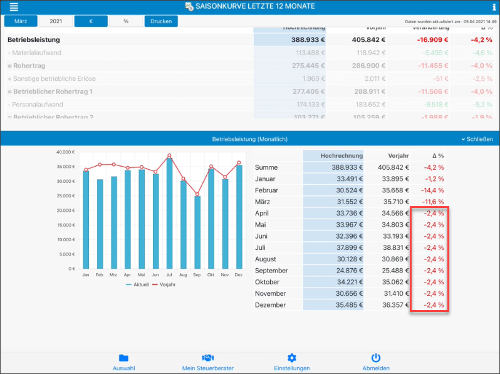Toggle Vorjahr series in chart legend
Screen dimensions: 500x374
tap(164, 285)
